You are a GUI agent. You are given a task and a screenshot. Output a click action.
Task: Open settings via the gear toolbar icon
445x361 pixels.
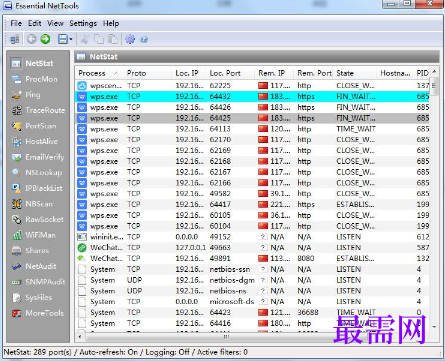click(x=130, y=39)
